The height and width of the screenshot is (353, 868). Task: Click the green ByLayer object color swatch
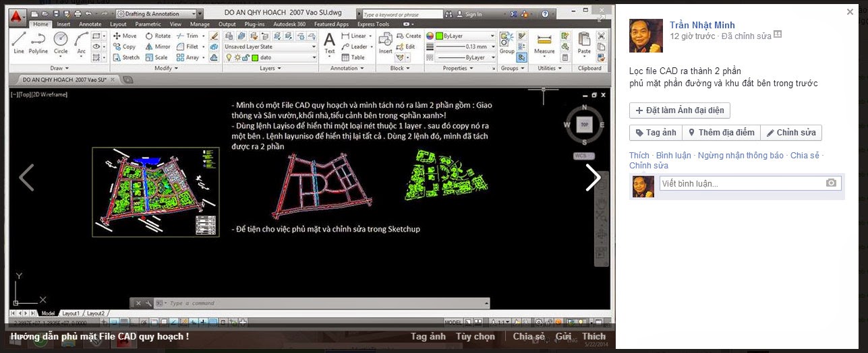[440, 36]
